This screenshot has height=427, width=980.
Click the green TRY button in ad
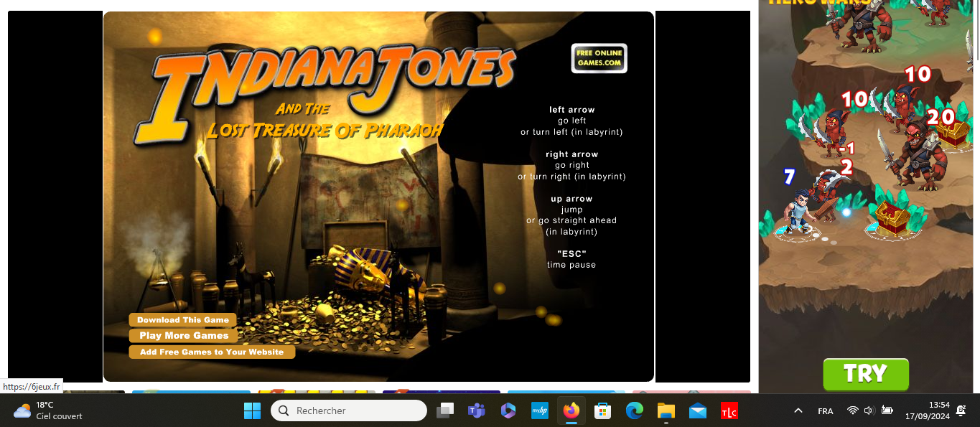point(866,374)
